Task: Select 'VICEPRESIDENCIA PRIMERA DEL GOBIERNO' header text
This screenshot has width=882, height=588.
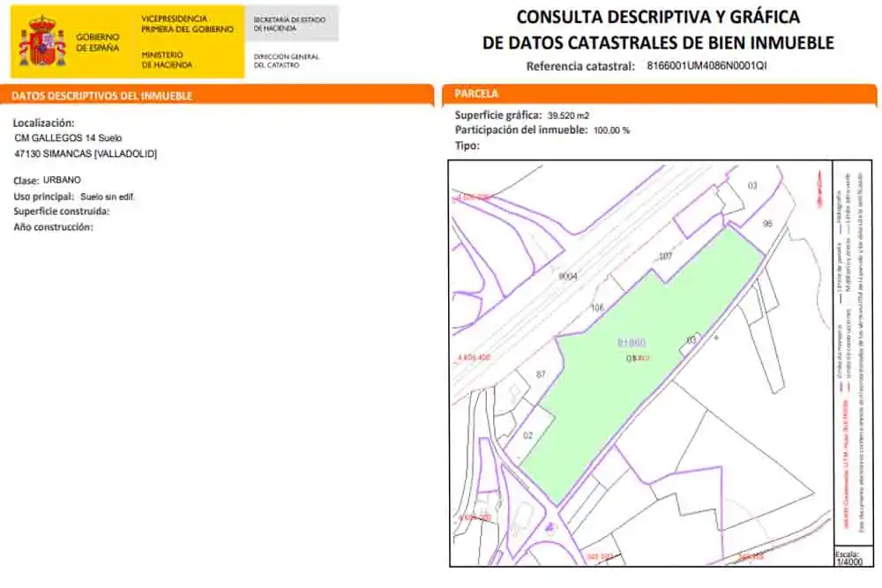Action: point(187,24)
